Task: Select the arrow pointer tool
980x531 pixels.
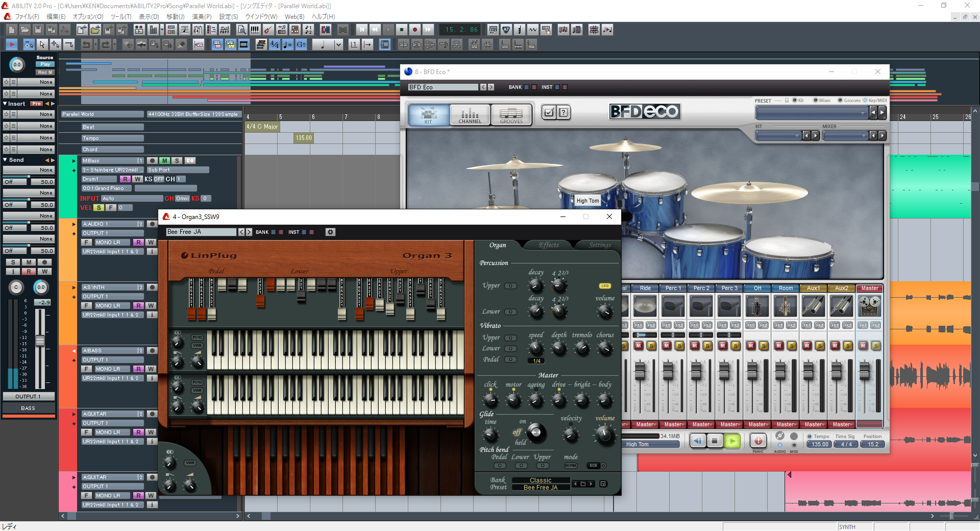Action: pyautogui.click(x=42, y=45)
